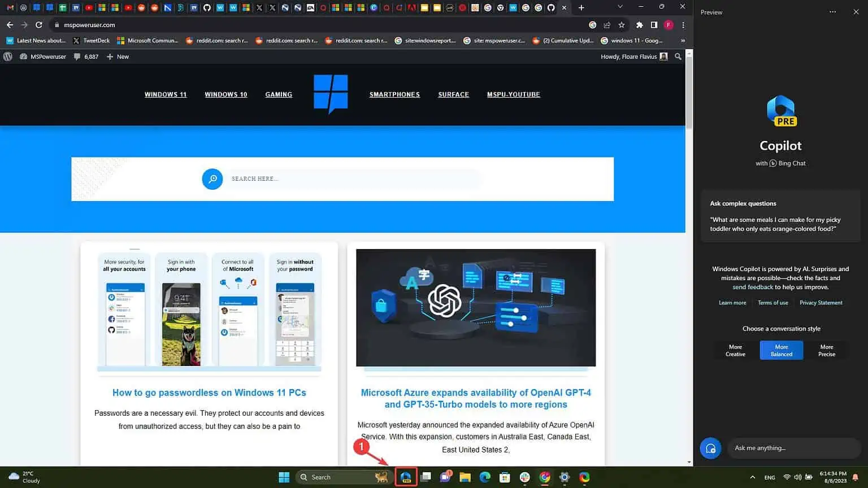Open windows 11 - Goog... bookmark
Screen dimensions: 868x488
(x=632, y=41)
